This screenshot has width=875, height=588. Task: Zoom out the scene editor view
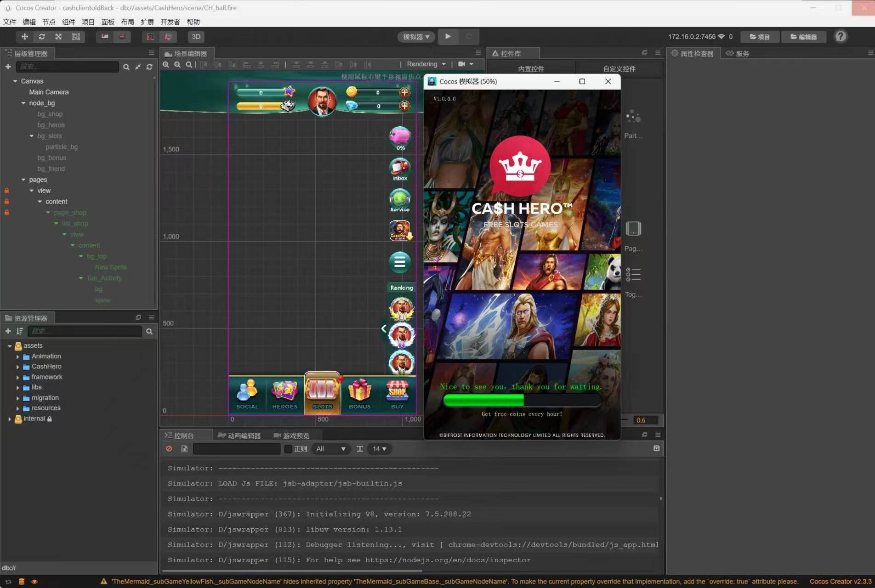tap(177, 65)
